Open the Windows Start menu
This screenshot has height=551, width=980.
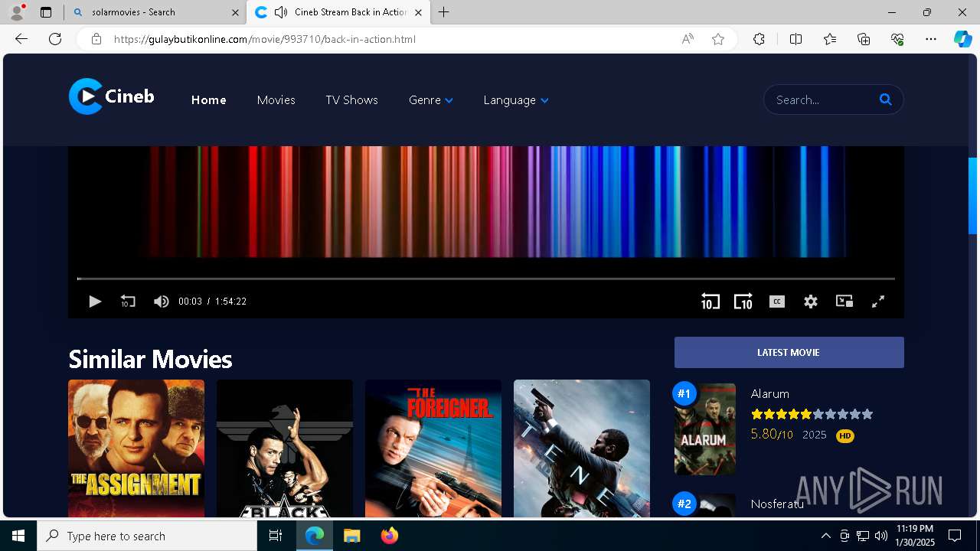tap(18, 536)
